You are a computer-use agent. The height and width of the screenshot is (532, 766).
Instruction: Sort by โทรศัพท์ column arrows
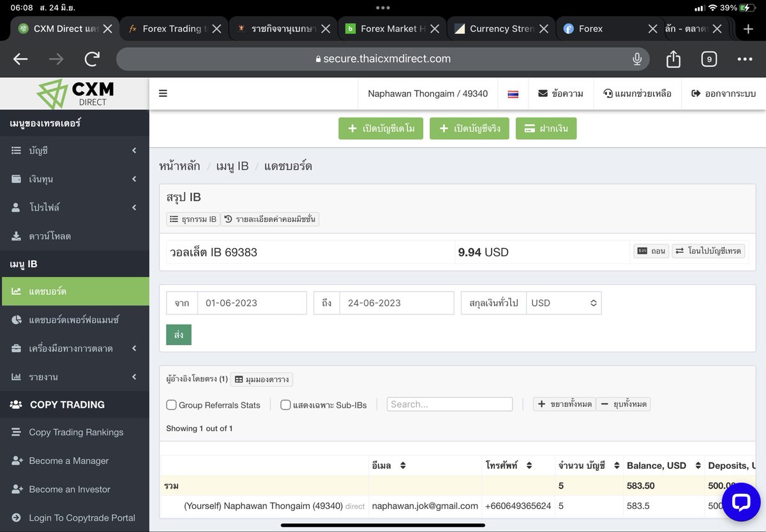(x=529, y=466)
